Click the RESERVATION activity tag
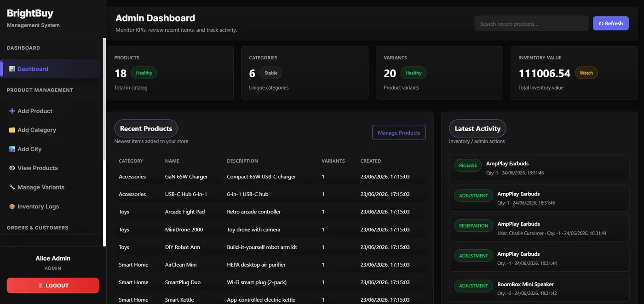This screenshot has width=644, height=304. (x=473, y=226)
